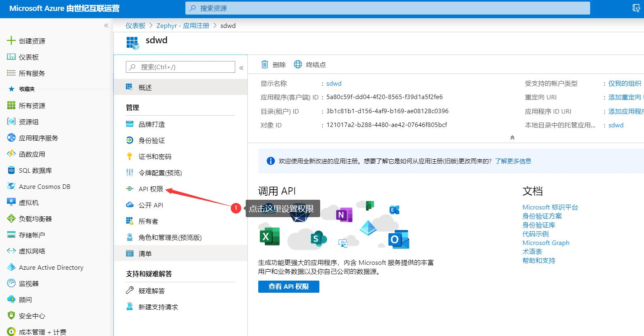Viewport: 644px width, 336px height.
Task: Open the 虚拟网络 icon
Action: 11,251
